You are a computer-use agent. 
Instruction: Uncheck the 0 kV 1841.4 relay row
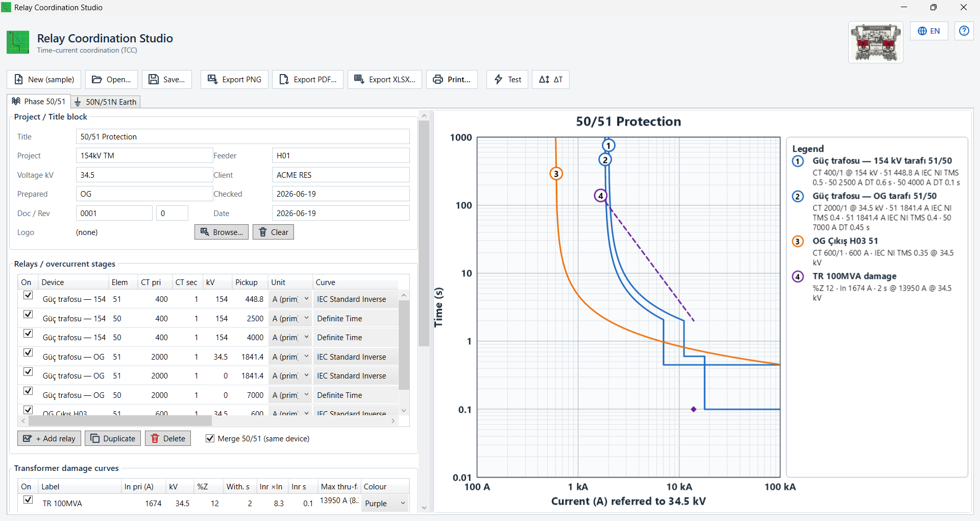click(28, 372)
